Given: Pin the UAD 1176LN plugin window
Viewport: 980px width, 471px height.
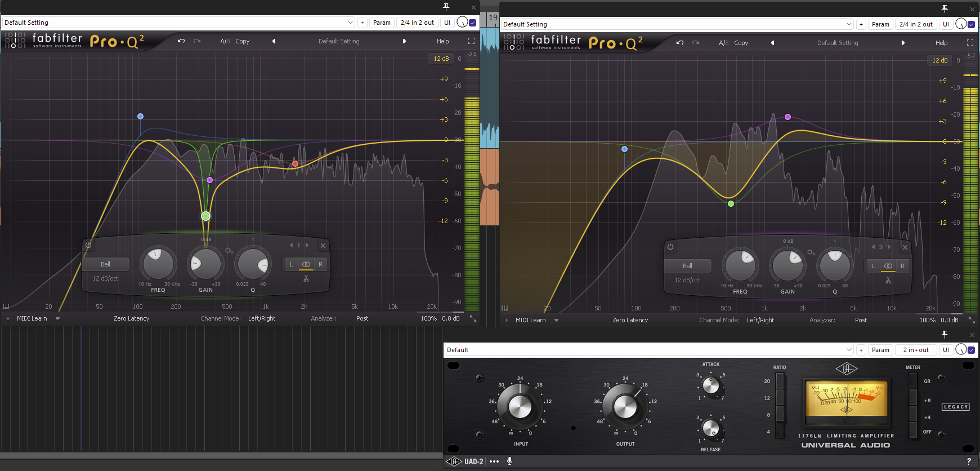Looking at the screenshot, I should 945,334.
